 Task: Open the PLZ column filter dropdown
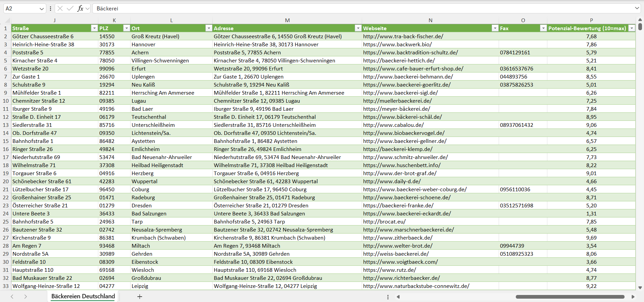pyautogui.click(x=127, y=28)
